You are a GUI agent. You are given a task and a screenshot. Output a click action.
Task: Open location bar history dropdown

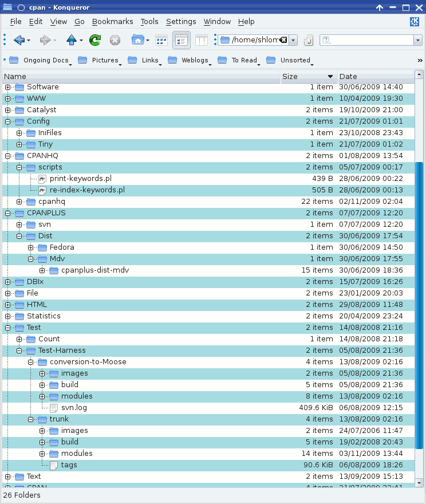tap(293, 41)
